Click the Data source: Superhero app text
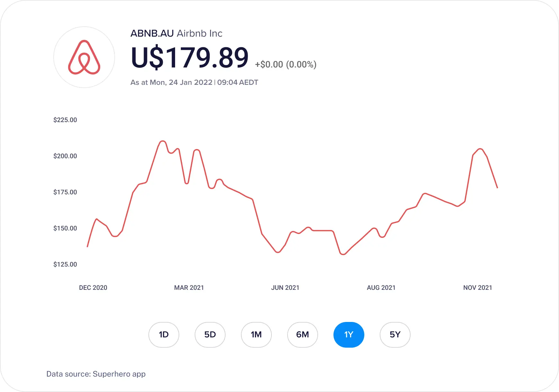This screenshot has height=392, width=559. [x=96, y=374]
